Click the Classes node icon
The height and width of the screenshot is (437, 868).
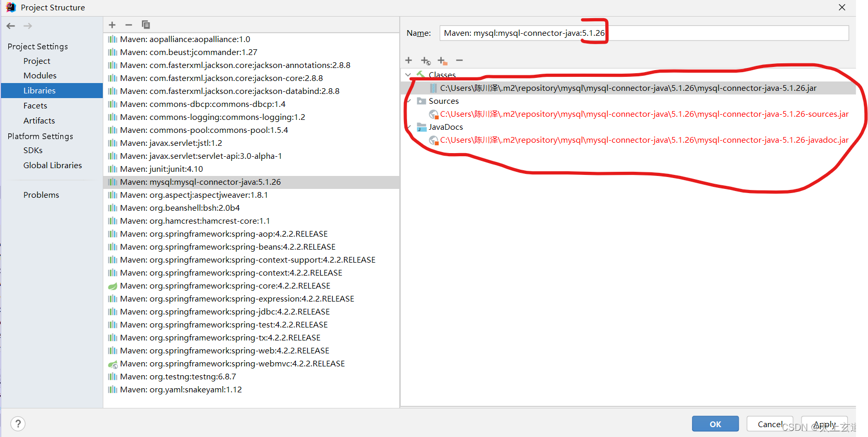(421, 75)
